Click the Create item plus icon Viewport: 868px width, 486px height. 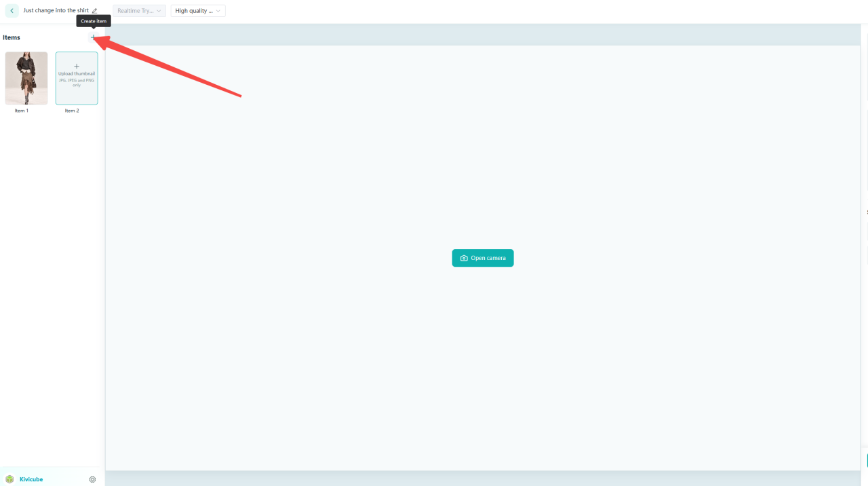point(94,37)
